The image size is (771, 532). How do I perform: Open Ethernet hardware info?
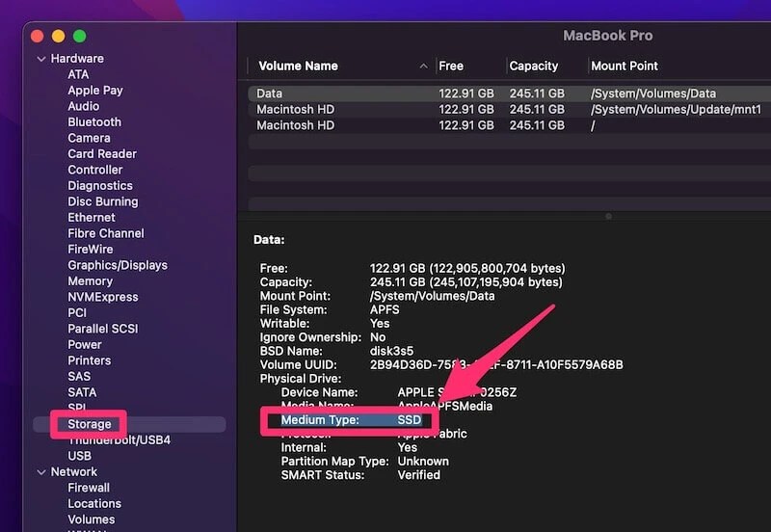coord(92,217)
